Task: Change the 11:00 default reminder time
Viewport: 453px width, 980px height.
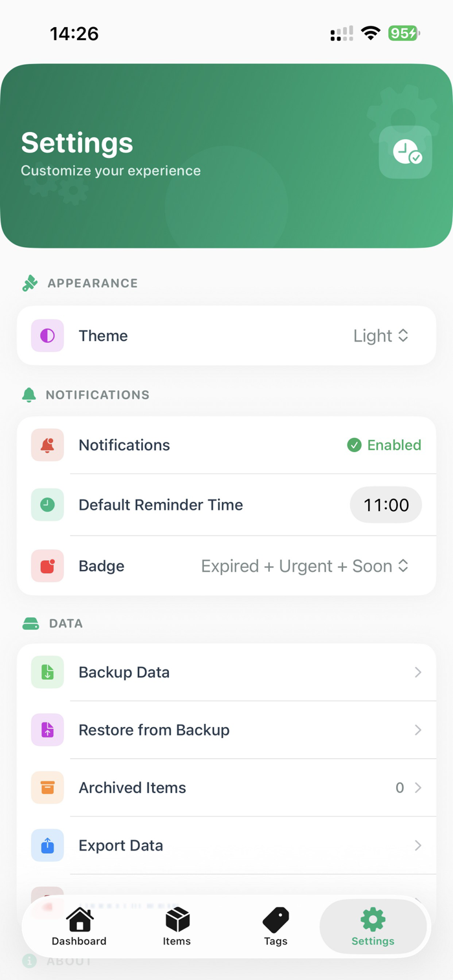Action: 386,505
